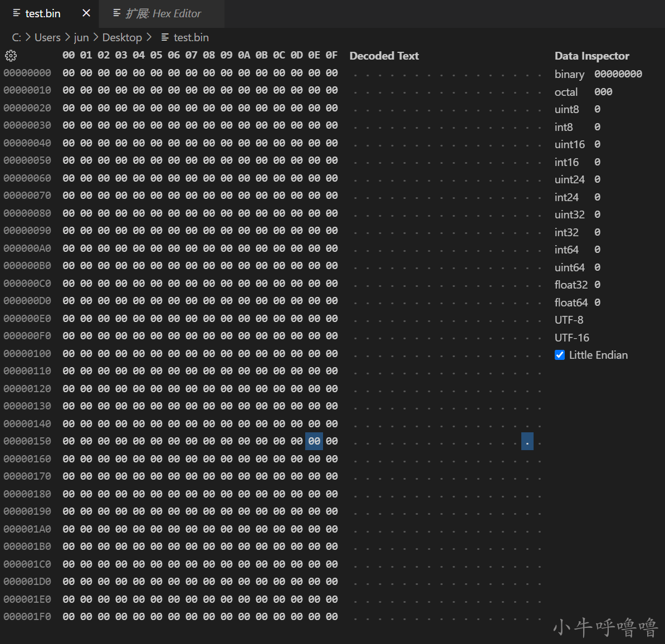Click the float32 row label
Viewport: 665px width, 644px height.
click(571, 285)
